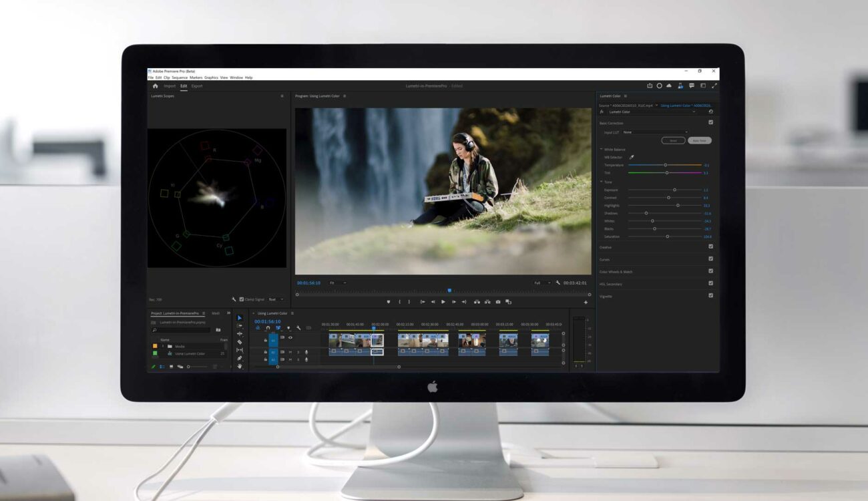The image size is (868, 501).
Task: Select the Slip tool
Action: [240, 350]
